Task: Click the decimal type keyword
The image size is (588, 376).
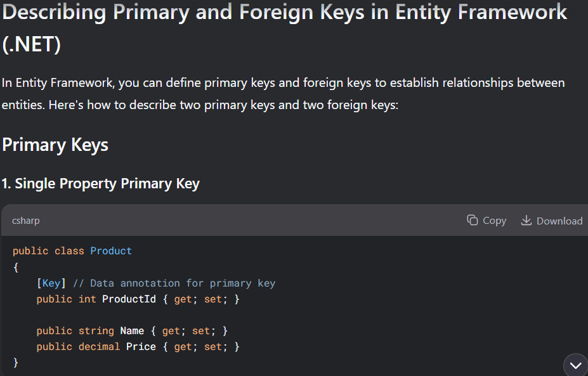Action: point(99,346)
